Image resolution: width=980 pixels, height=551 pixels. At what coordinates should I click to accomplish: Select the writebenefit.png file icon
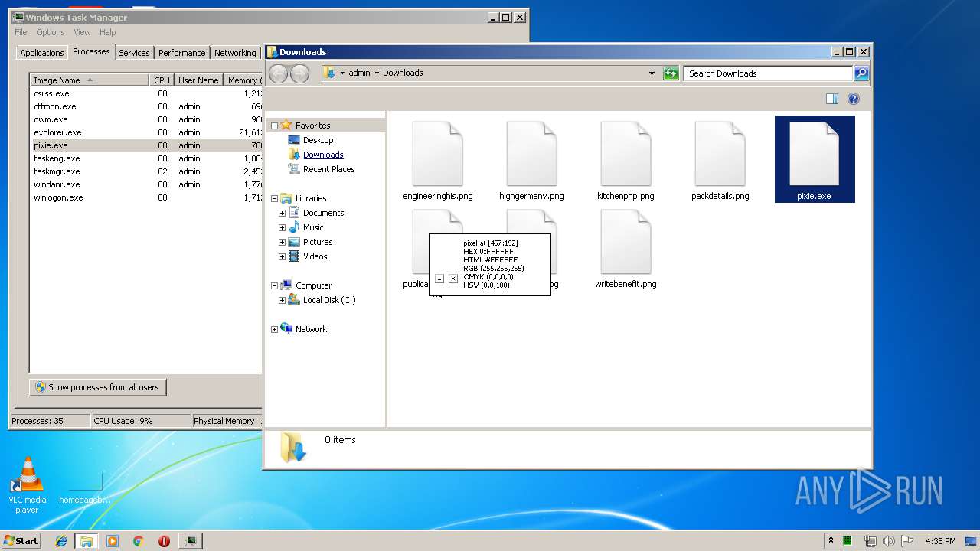[x=626, y=242]
